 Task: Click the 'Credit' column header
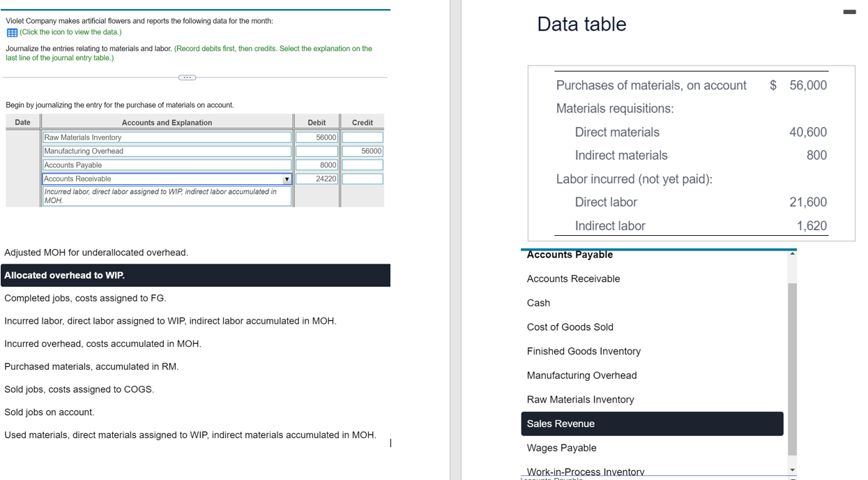[x=363, y=123]
